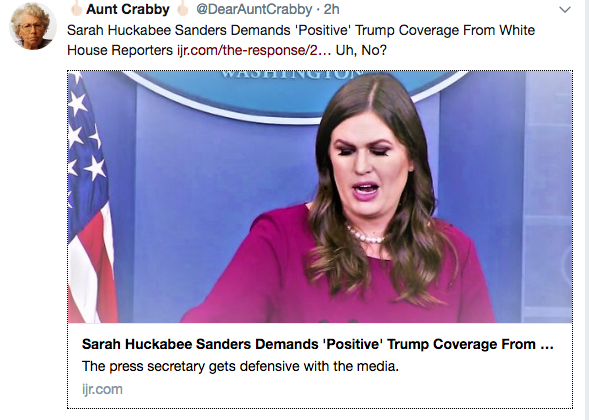This screenshot has height=420, width=589.
Task: Open the Aunt Crabby display name
Action: (128, 9)
